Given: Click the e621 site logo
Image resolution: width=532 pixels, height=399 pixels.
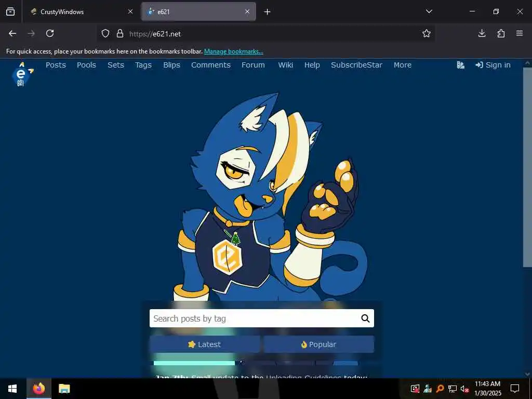Looking at the screenshot, I should click(x=22, y=74).
